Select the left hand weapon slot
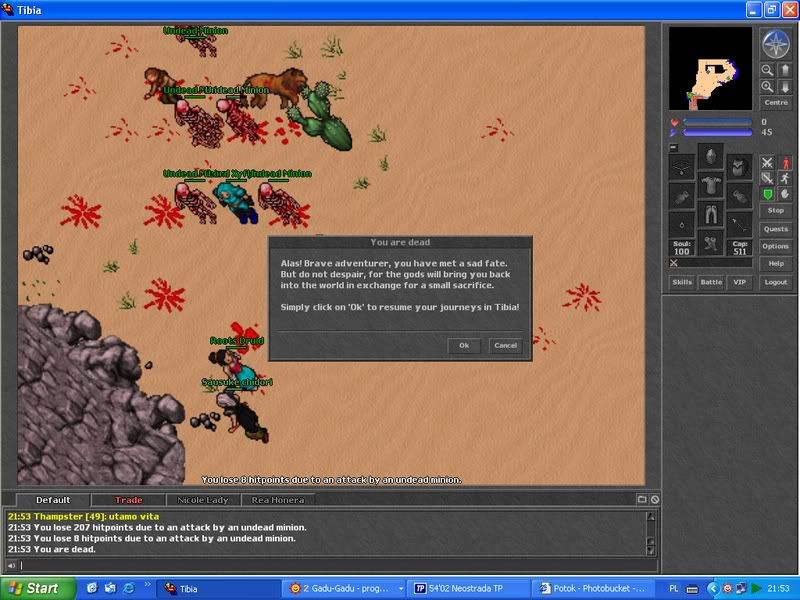This screenshot has height=600, width=800. click(x=682, y=196)
